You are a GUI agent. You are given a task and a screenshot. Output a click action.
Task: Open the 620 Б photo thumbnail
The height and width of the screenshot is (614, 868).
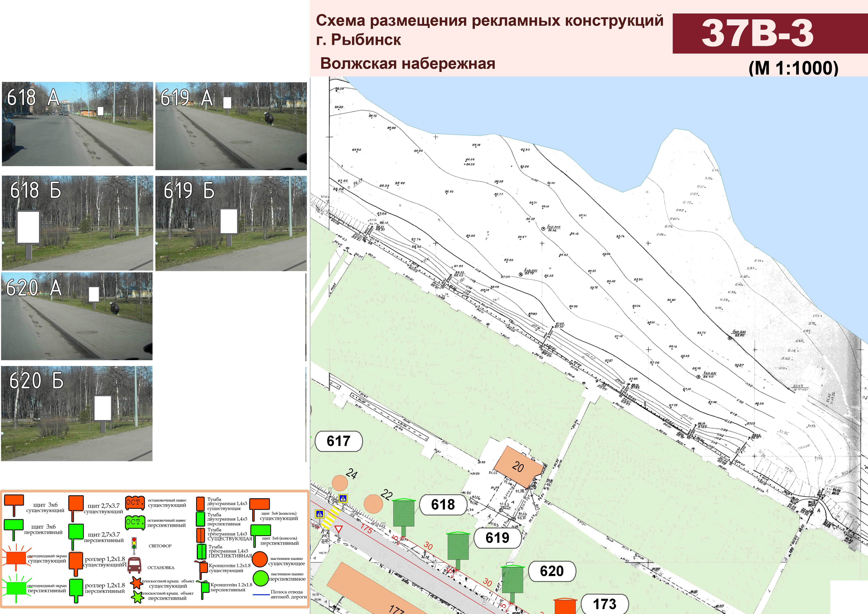(77, 413)
